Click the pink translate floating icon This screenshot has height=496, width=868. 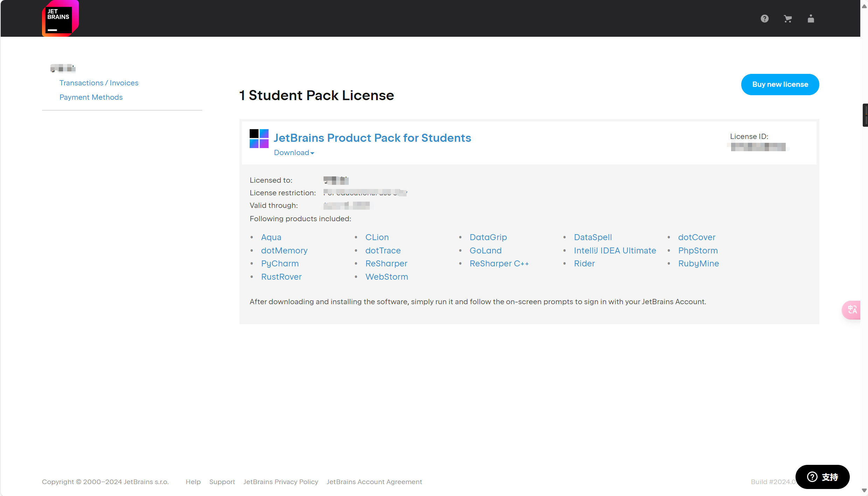pos(852,310)
